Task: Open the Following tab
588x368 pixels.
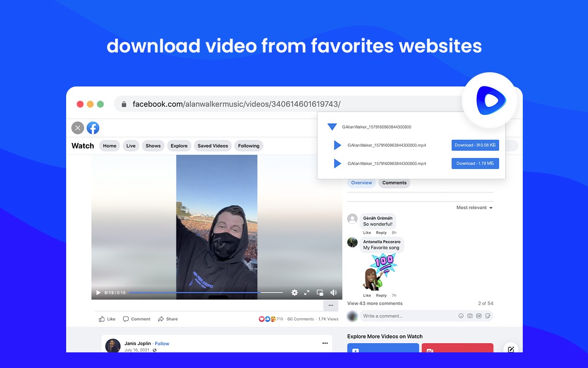Action: (x=249, y=146)
